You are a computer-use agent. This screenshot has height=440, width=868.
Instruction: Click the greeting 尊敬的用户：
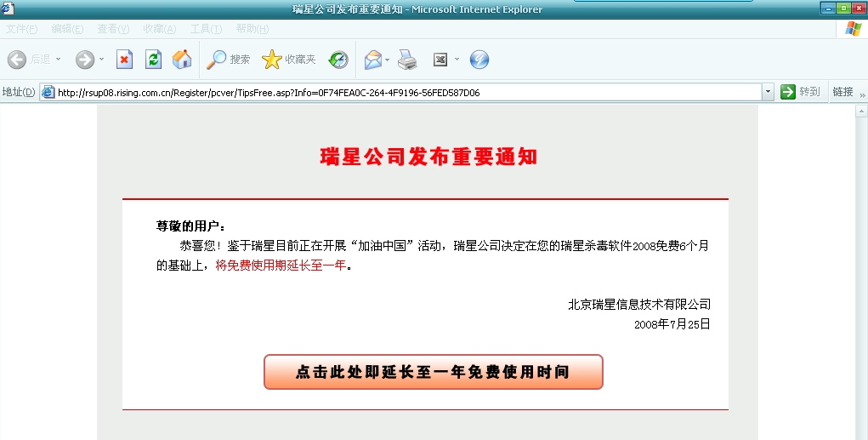191,226
